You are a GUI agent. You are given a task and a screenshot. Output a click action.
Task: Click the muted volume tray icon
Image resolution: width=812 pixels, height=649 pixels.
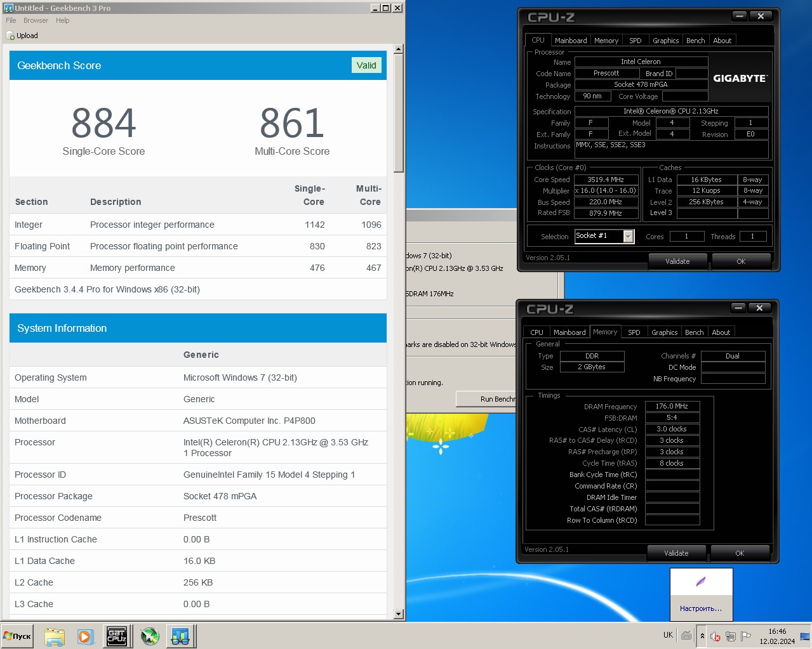(715, 636)
